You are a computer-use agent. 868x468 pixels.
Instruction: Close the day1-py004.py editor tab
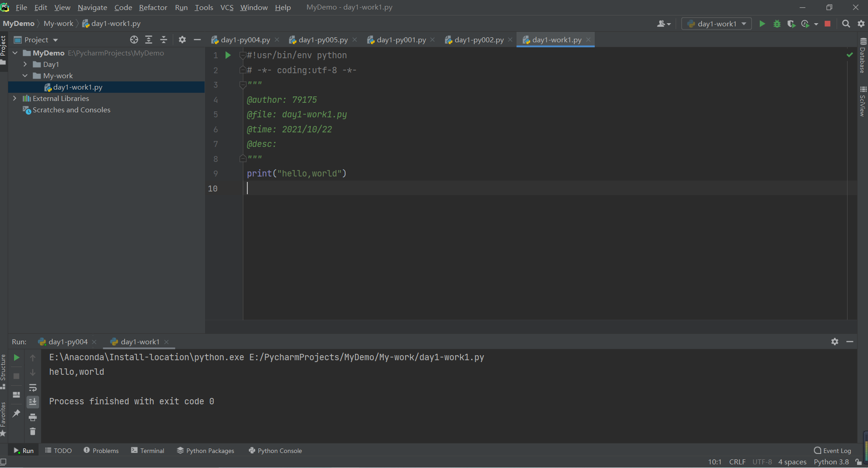[x=277, y=40]
